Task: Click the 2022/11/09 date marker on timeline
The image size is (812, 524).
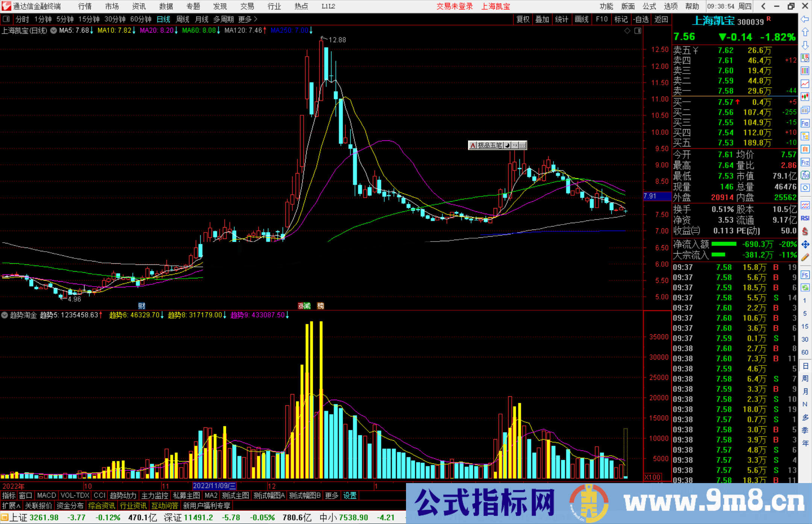Action: [x=214, y=486]
